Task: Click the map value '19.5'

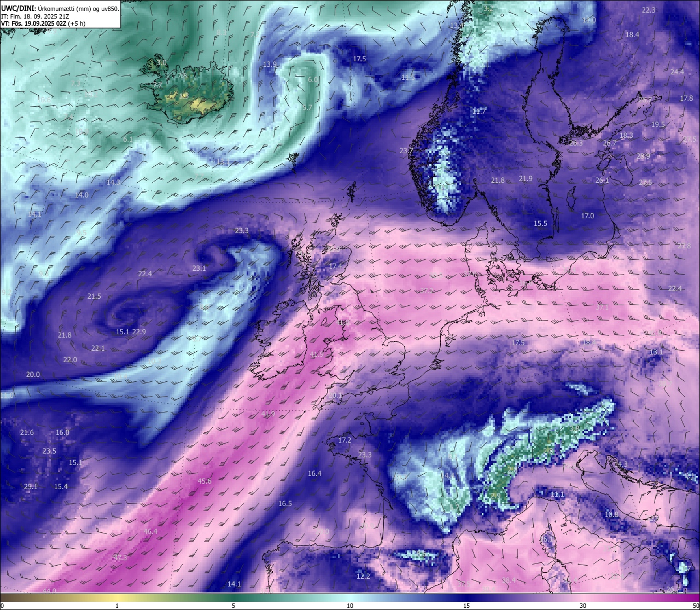Action: [x=658, y=124]
